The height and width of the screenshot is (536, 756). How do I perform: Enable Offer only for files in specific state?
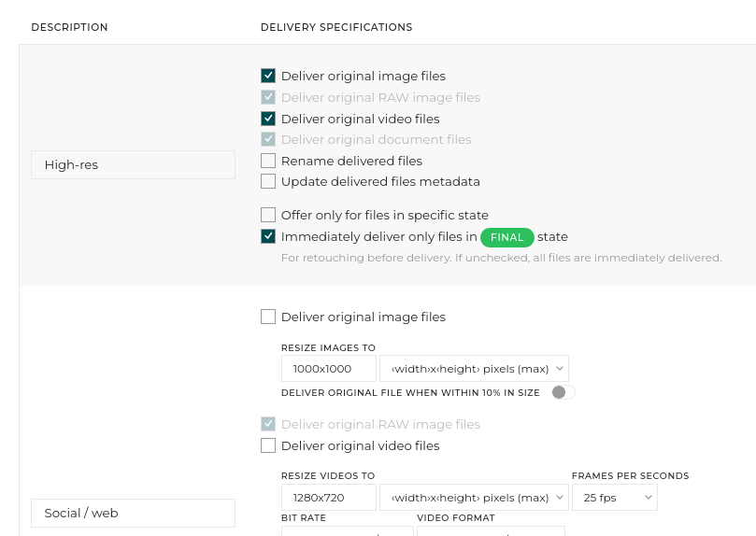[x=268, y=215]
